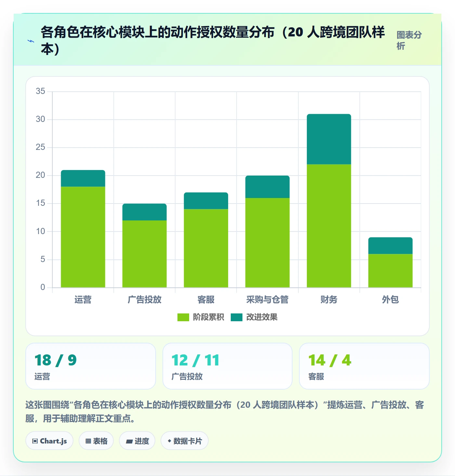Click the light green segment of the 采购与仓管 bar
Viewport: 455px width, 476px height.
267,243
